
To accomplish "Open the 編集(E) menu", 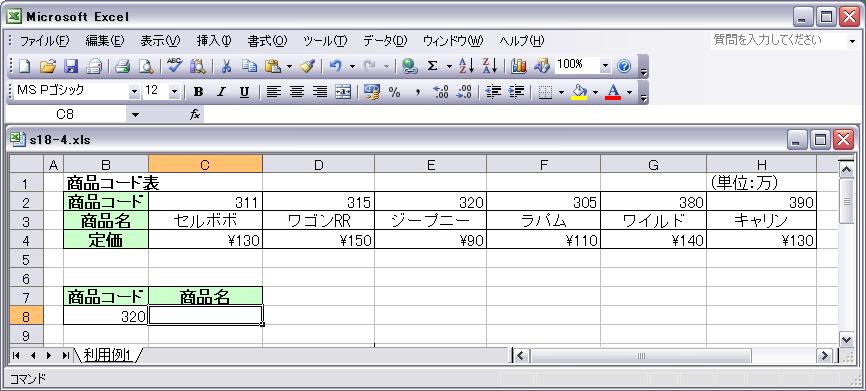I will point(105,41).
